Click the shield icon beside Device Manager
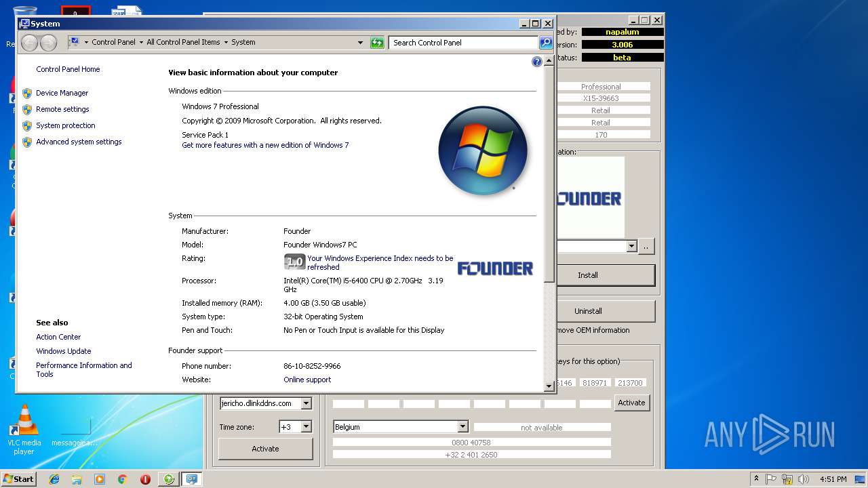The image size is (868, 488). click(x=27, y=94)
